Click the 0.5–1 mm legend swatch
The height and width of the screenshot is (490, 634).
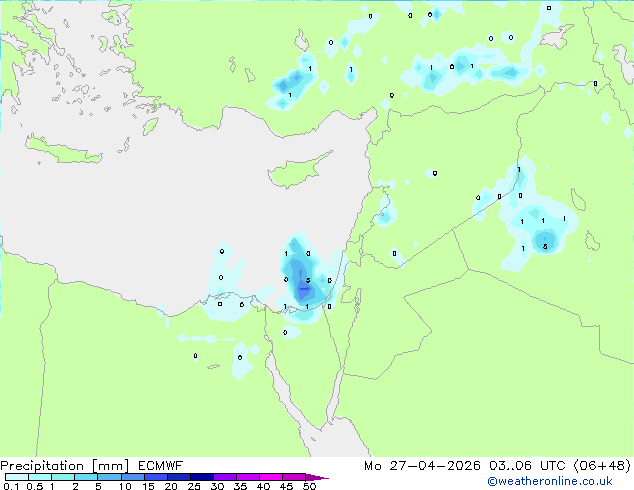coord(40,477)
